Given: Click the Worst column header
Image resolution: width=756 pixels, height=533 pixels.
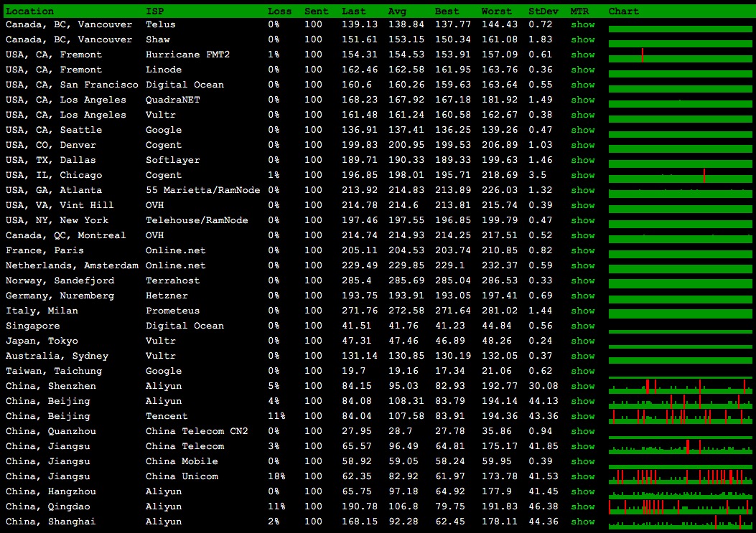Looking at the screenshot, I should [497, 11].
